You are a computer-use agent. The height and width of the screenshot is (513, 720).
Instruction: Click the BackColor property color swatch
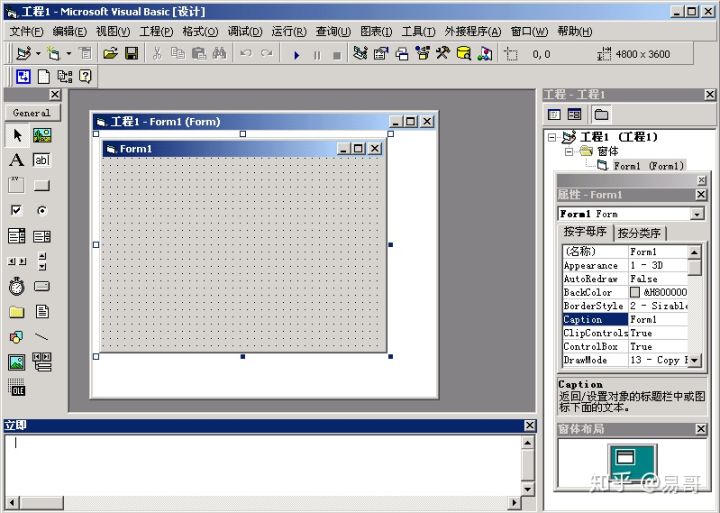(x=635, y=293)
